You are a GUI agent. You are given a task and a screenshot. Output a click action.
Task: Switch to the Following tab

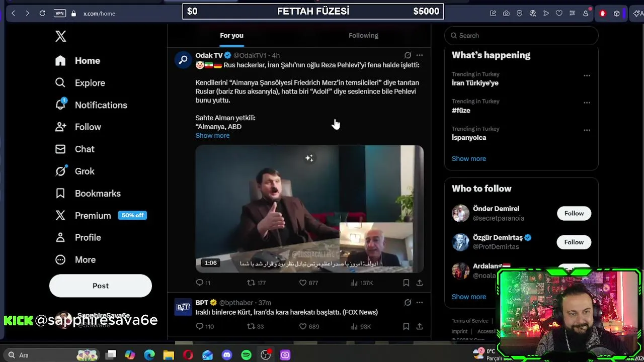tap(363, 36)
